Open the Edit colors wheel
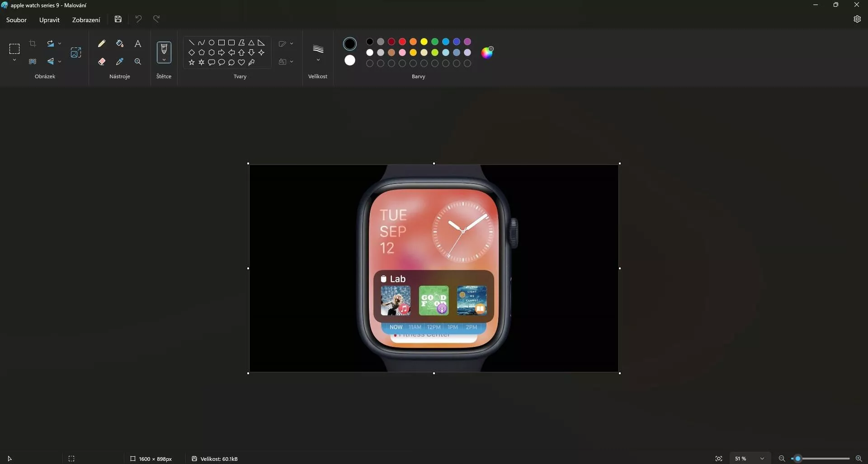 487,52
